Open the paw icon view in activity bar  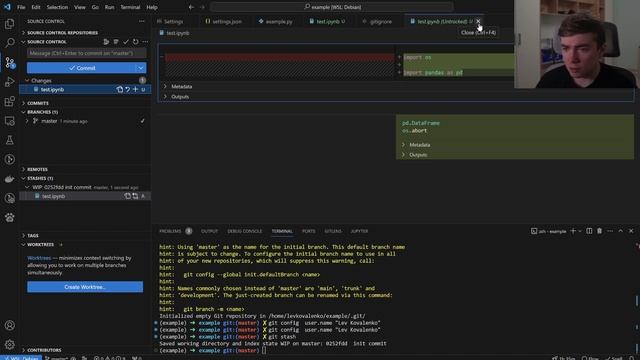pyautogui.click(x=9, y=218)
